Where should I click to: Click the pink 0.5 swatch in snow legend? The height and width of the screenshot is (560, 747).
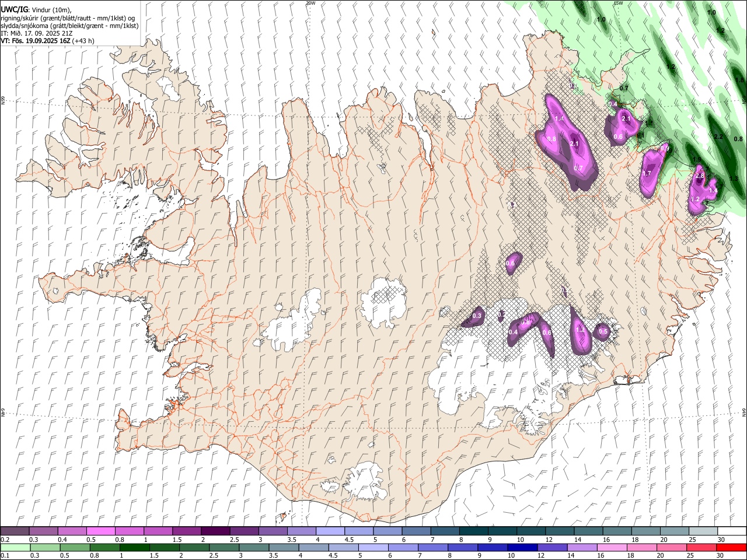pos(101,531)
